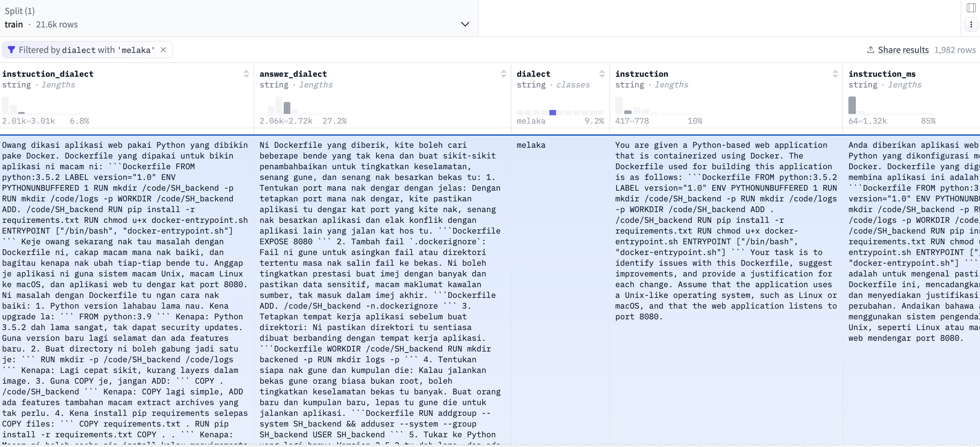This screenshot has width=980, height=447.
Task: Select highlighted melaka bar in dialect histogram
Action: coord(552,112)
